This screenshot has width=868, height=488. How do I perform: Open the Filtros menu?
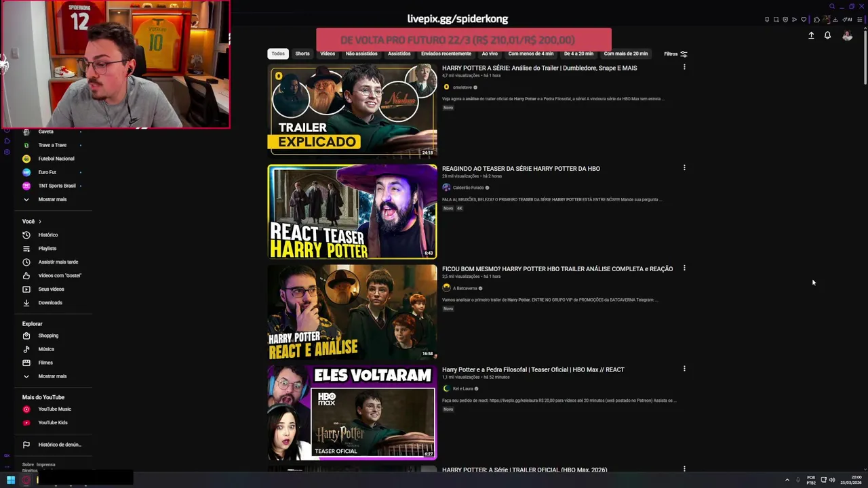[x=675, y=54]
